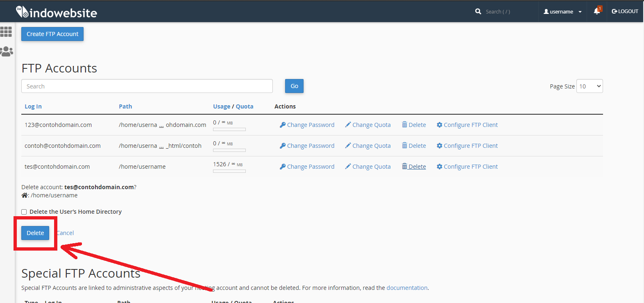Open the apps grid sidebar icon

(x=6, y=32)
